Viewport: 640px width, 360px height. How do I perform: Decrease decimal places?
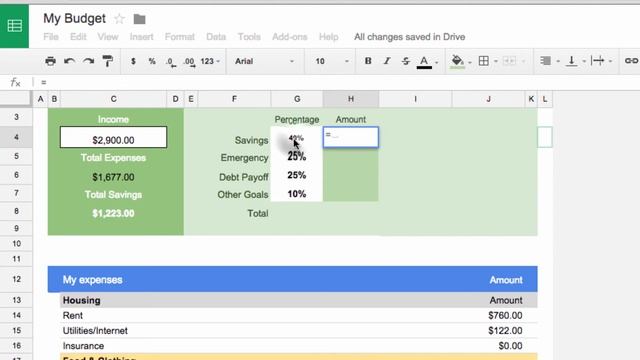click(x=171, y=62)
